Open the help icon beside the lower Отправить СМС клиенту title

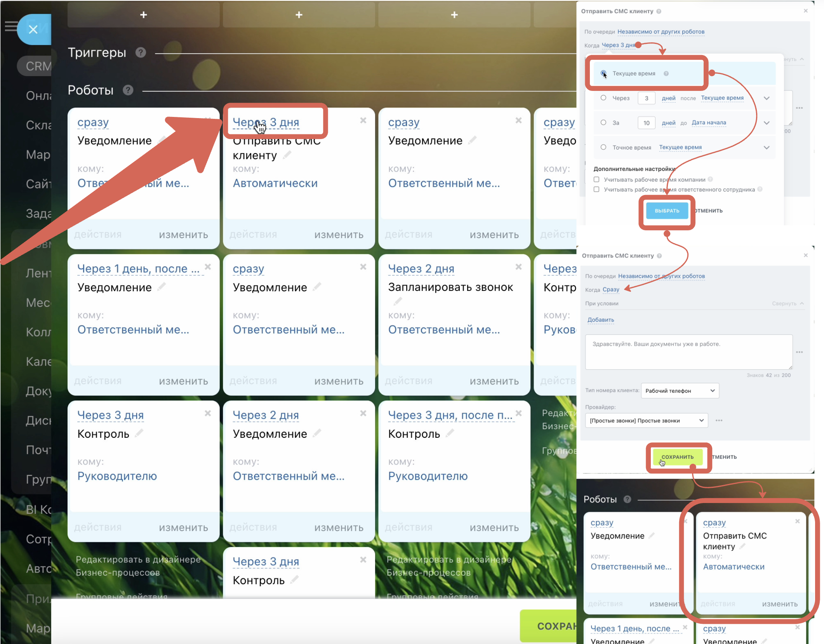(x=659, y=256)
